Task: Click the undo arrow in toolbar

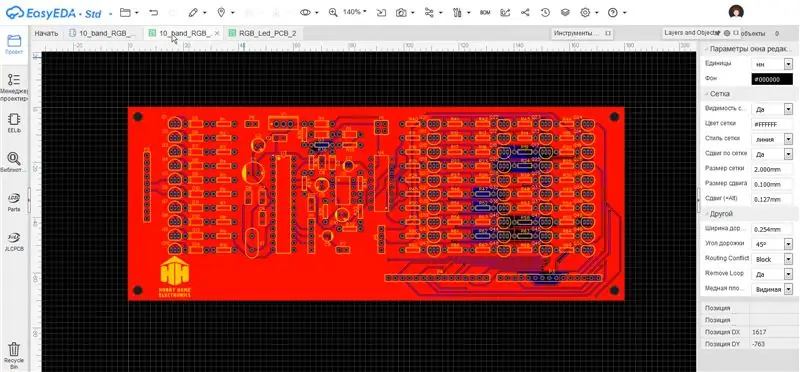Action: (154, 12)
